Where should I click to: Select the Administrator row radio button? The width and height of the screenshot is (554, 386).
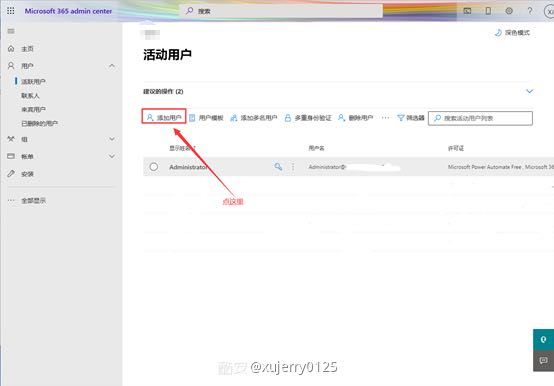pyautogui.click(x=153, y=167)
